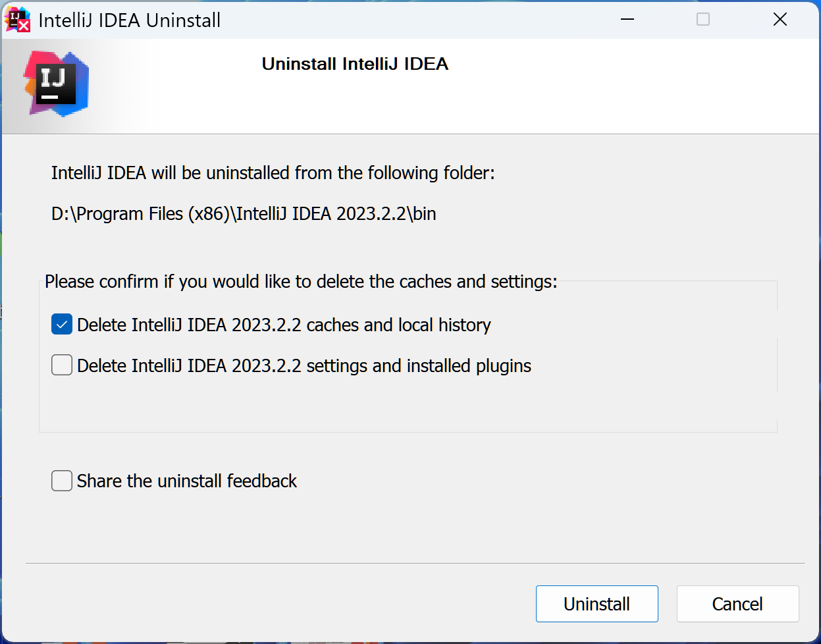Tick the Share the uninstall feedback checkbox
821x644 pixels.
62,481
